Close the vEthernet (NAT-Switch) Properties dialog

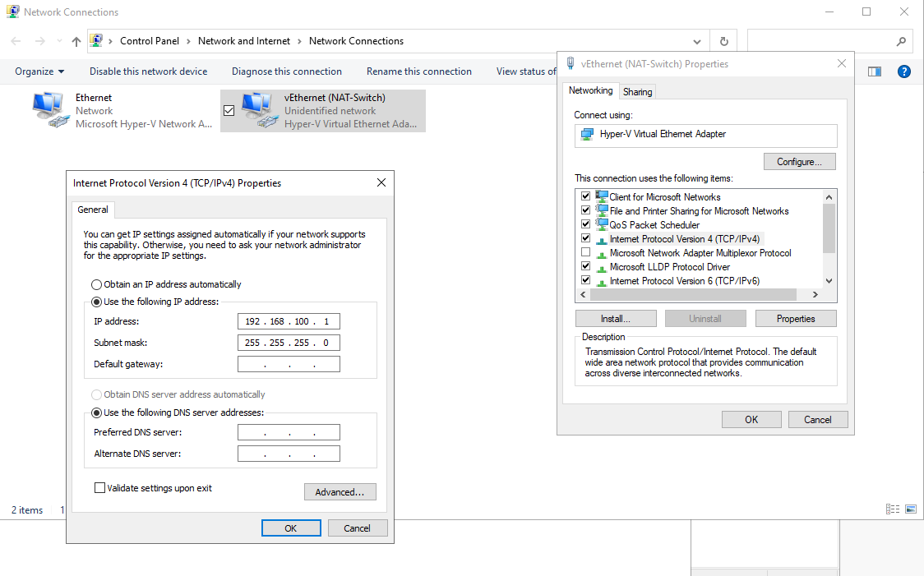(842, 63)
